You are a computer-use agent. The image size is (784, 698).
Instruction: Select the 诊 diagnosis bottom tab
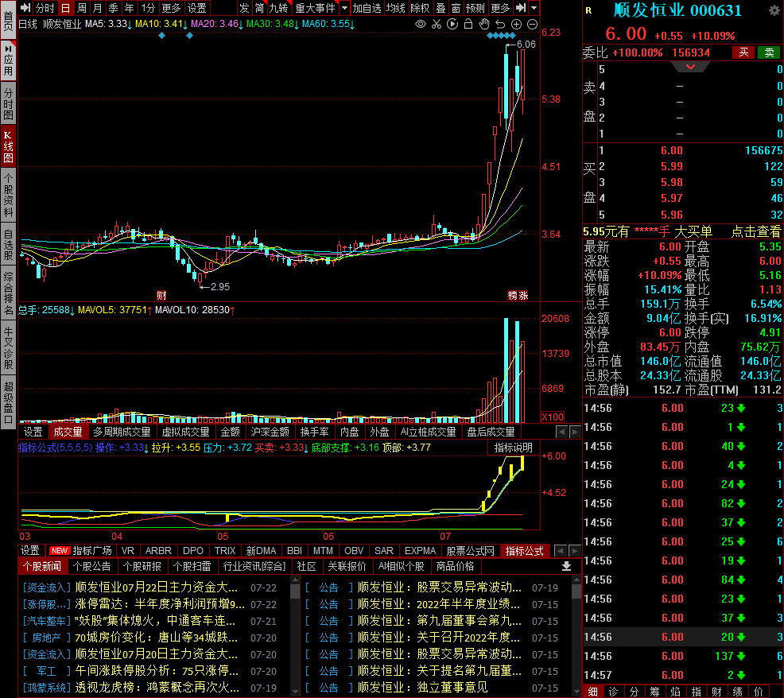614,692
